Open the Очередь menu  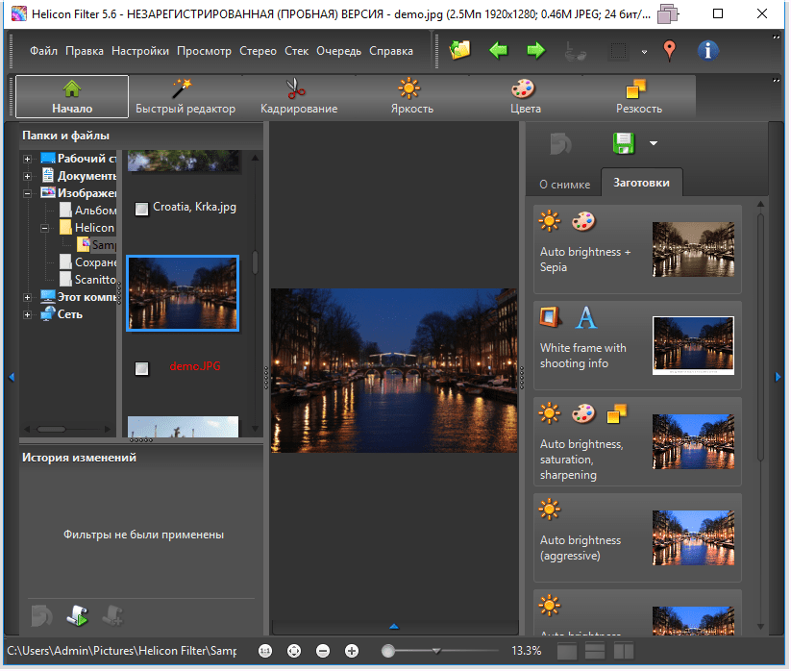(x=338, y=51)
